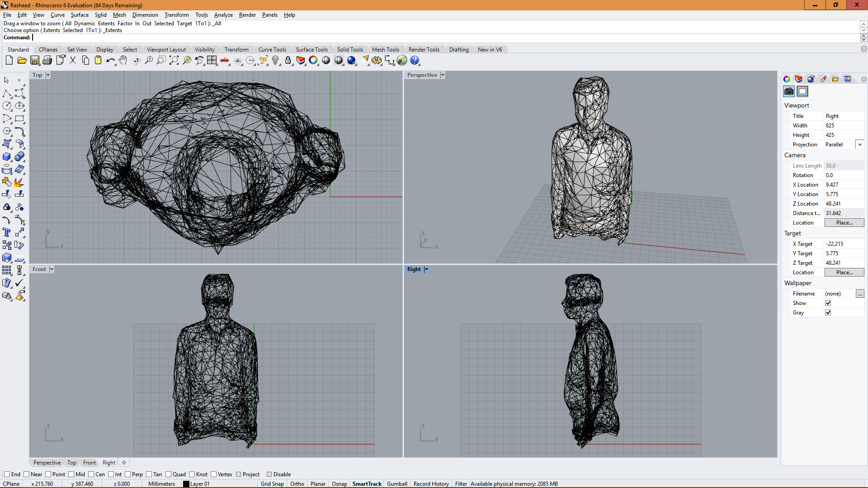Click the Lock objects padlock icon
This screenshot has width=868, height=488.
pos(288,61)
